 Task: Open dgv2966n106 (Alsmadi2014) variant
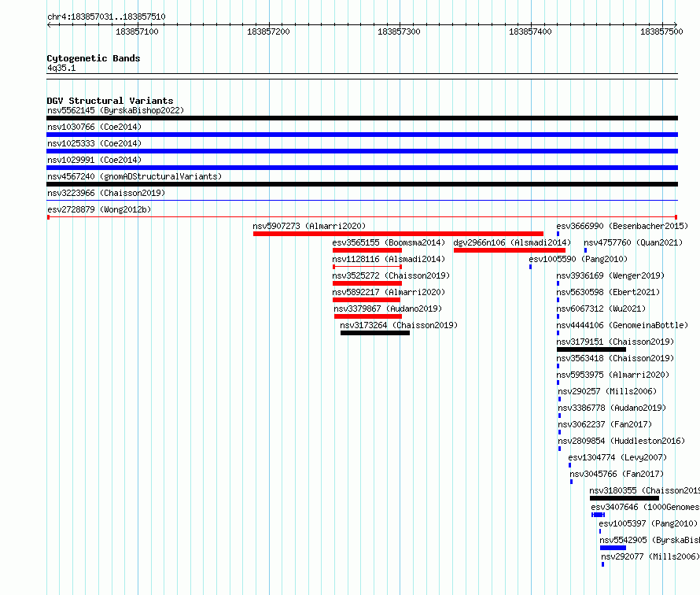pos(512,242)
